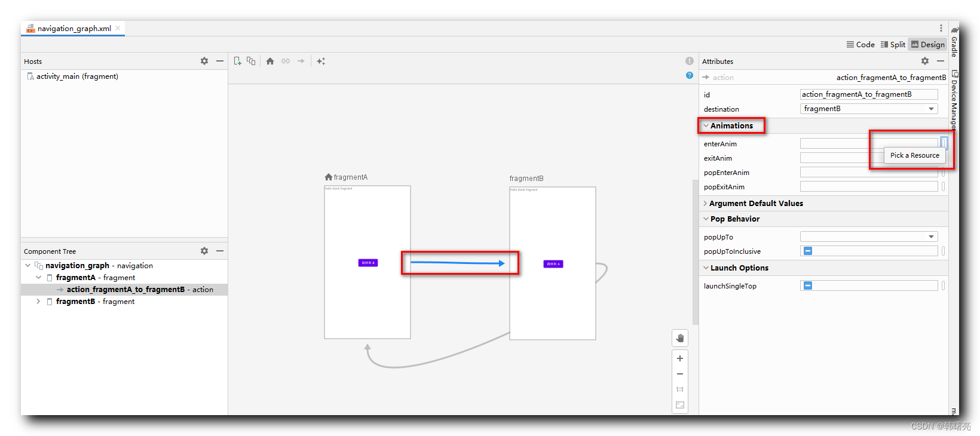Click the Auto Arrange icon
The height and width of the screenshot is (436, 980).
[321, 61]
